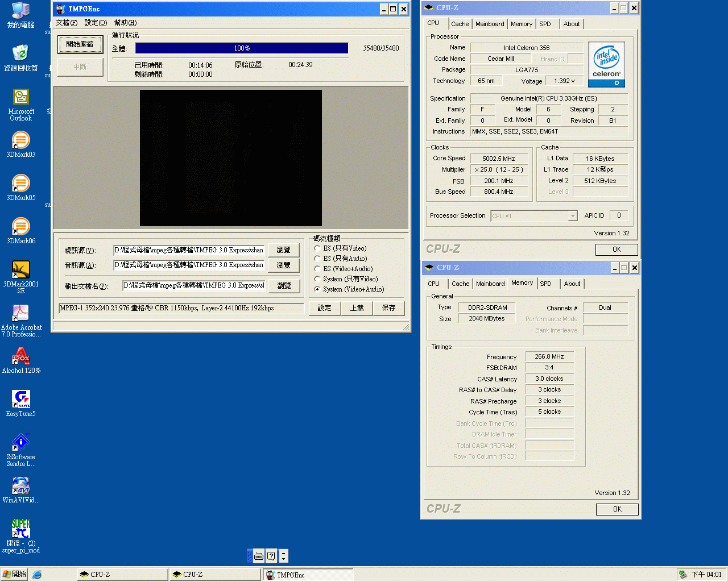This screenshot has height=582, width=728.
Task: Click the 100% encoding progress bar
Action: click(x=242, y=48)
